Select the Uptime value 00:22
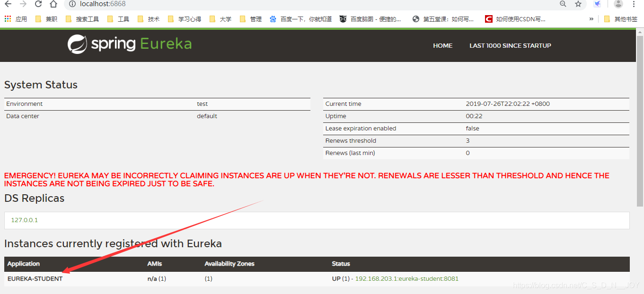644x294 pixels. 474,116
